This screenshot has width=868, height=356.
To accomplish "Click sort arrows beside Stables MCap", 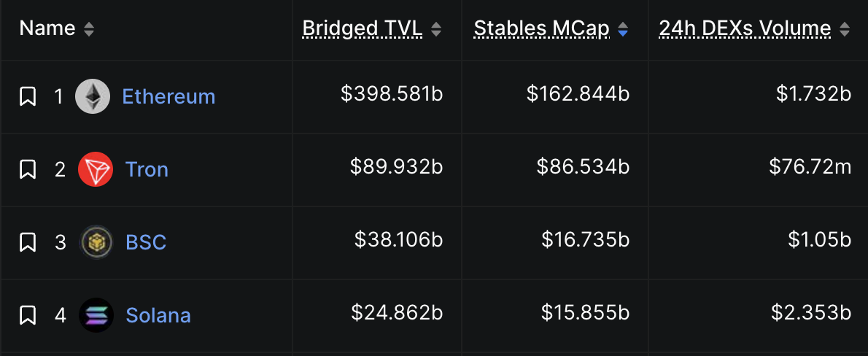I will tap(623, 29).
